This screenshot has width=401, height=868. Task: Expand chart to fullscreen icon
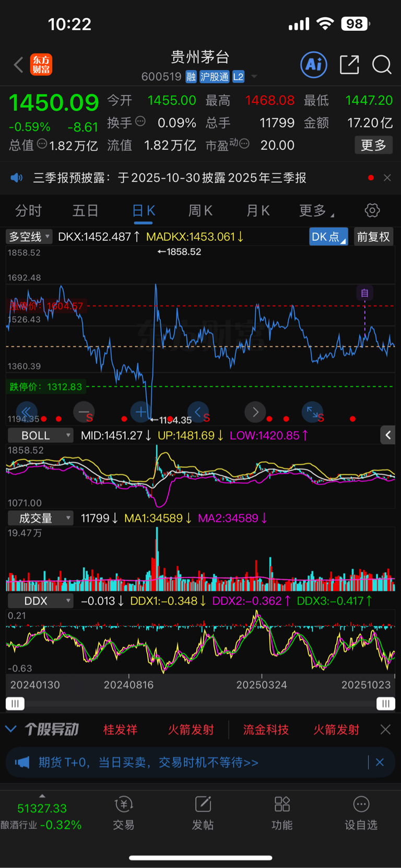click(312, 412)
